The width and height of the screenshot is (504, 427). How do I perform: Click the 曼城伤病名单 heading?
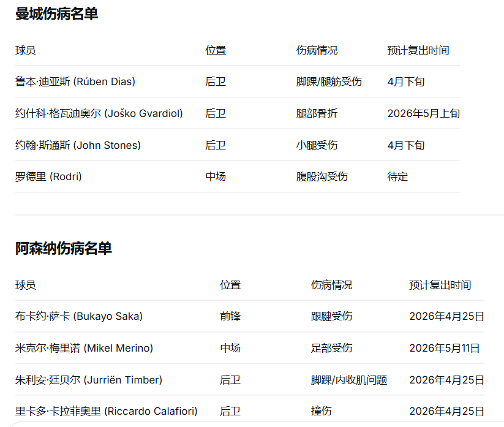click(56, 14)
